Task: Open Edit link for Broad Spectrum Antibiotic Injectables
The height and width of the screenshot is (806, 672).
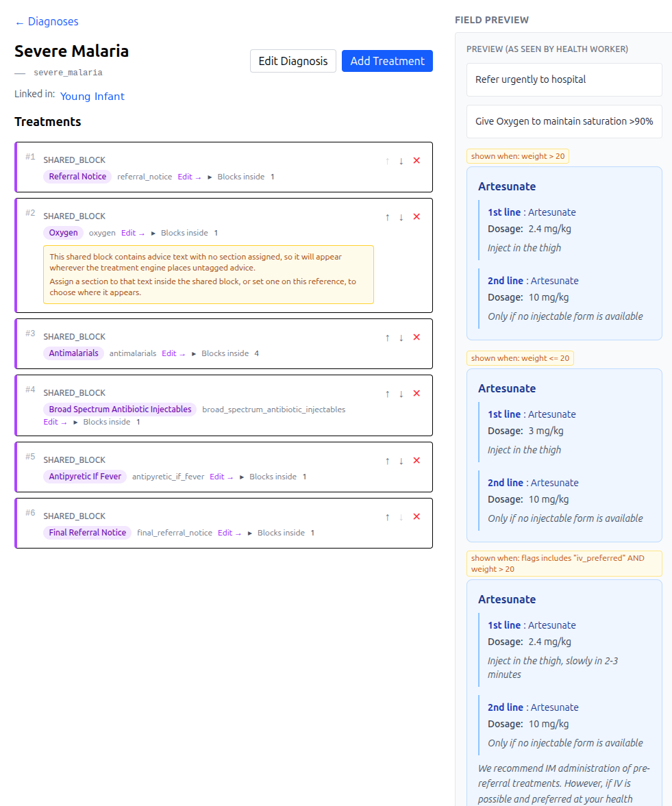Action: (55, 422)
